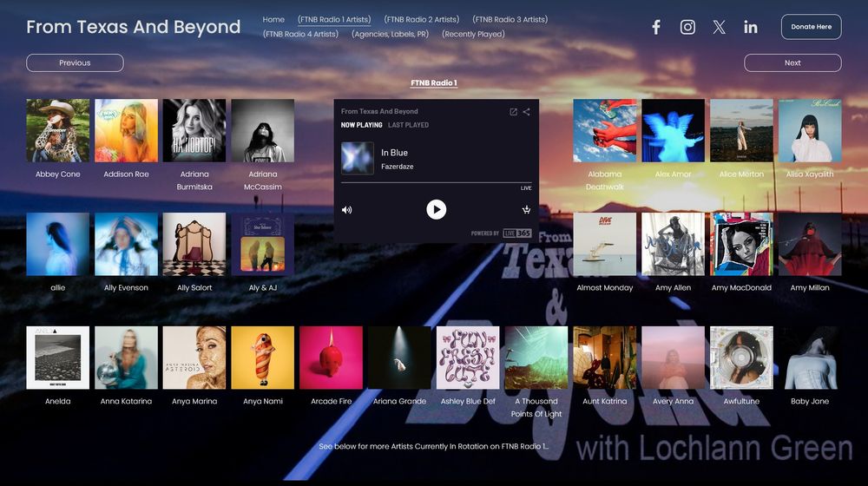The height and width of the screenshot is (486, 868).
Task: Click 'See below for more Artists' text
Action: (x=434, y=446)
